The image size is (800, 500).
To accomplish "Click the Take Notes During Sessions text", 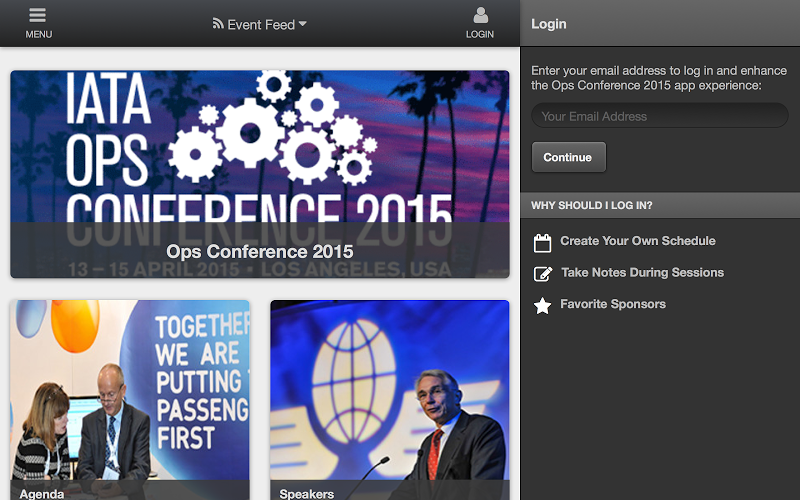I will point(642,272).
